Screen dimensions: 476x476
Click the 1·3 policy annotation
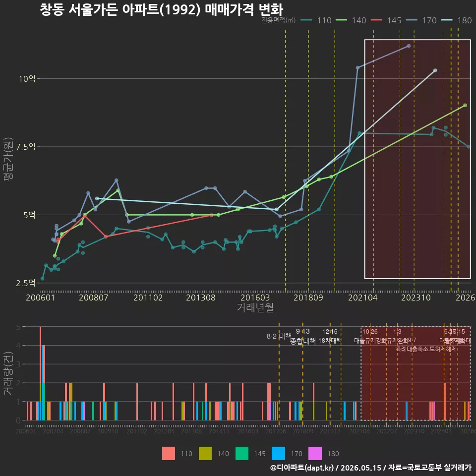point(397,332)
